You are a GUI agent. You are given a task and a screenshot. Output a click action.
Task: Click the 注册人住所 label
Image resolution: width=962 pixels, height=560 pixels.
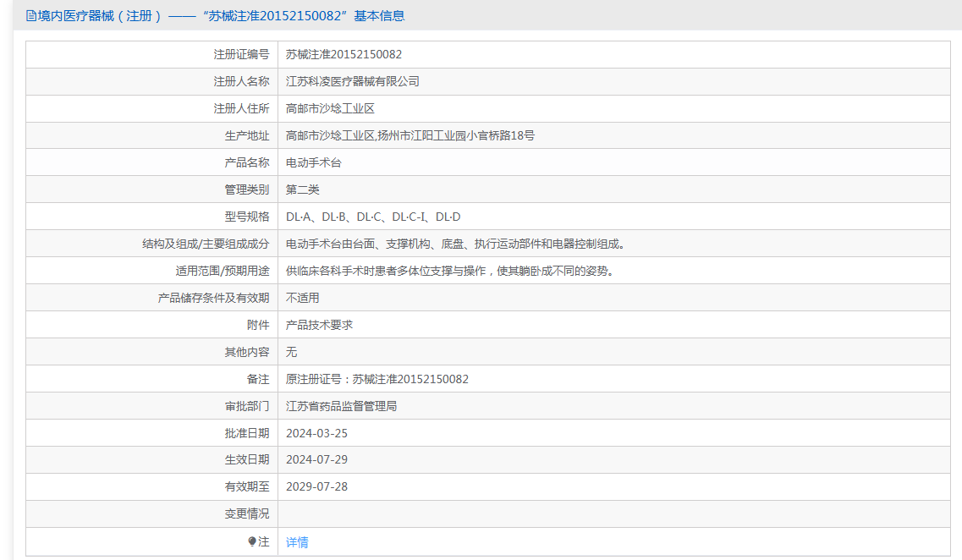pos(241,108)
